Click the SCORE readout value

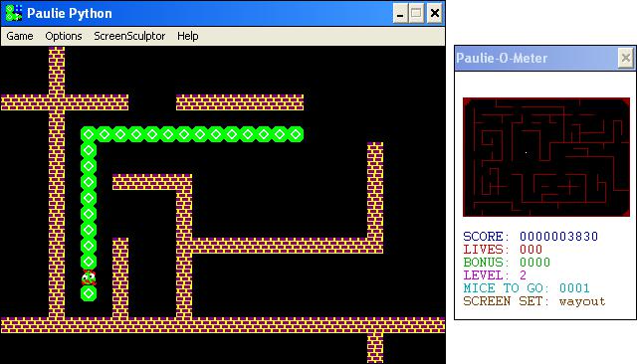click(558, 236)
